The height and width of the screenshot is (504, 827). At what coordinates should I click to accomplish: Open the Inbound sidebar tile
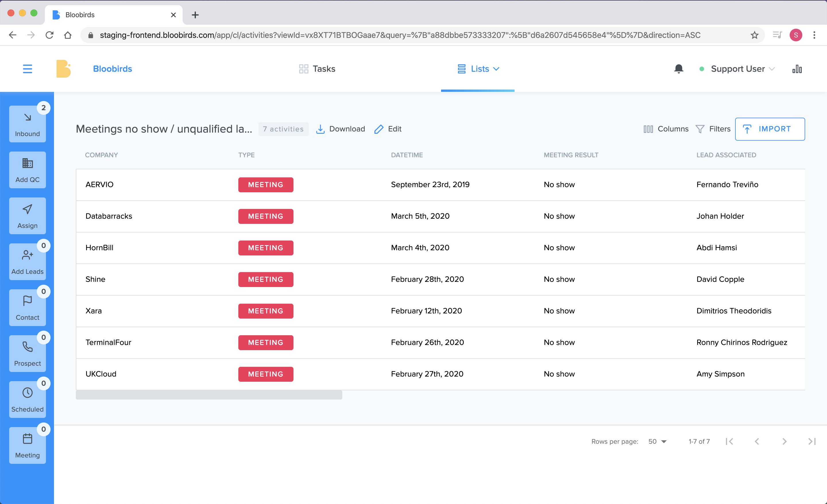click(x=28, y=124)
